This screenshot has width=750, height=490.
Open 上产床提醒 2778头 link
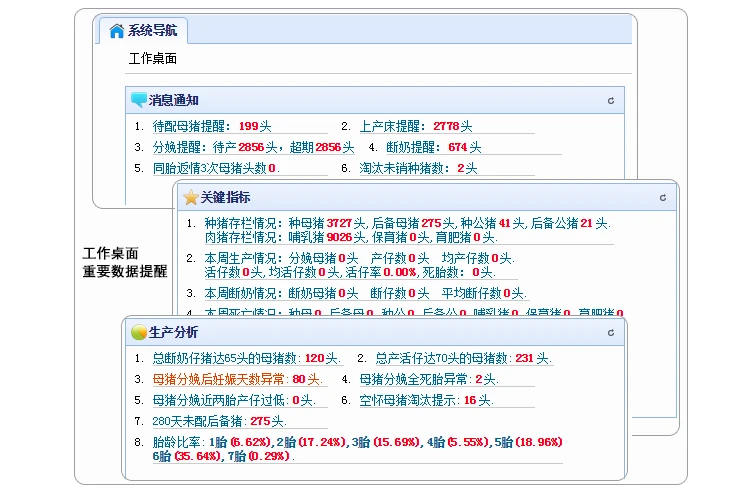pyautogui.click(x=416, y=126)
